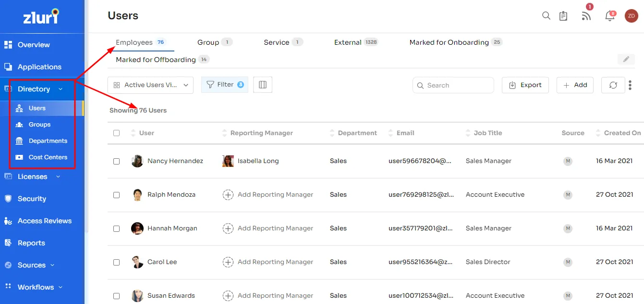Viewport: 644px width, 304px height.
Task: Click the source M badge for Carol Lee
Action: (x=568, y=262)
